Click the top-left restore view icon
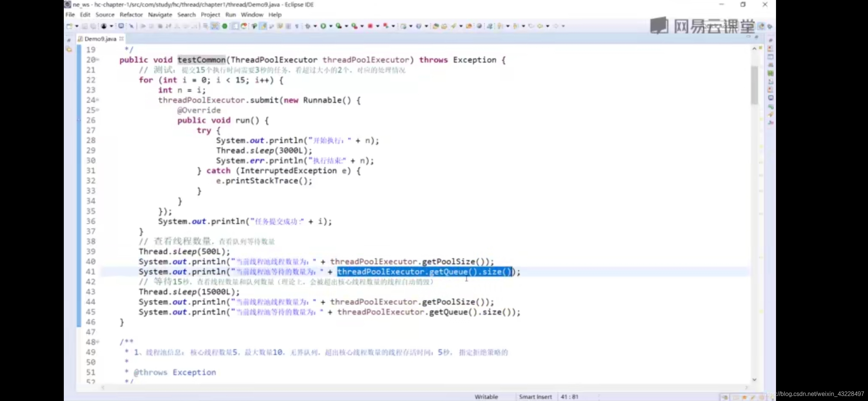 [x=69, y=40]
